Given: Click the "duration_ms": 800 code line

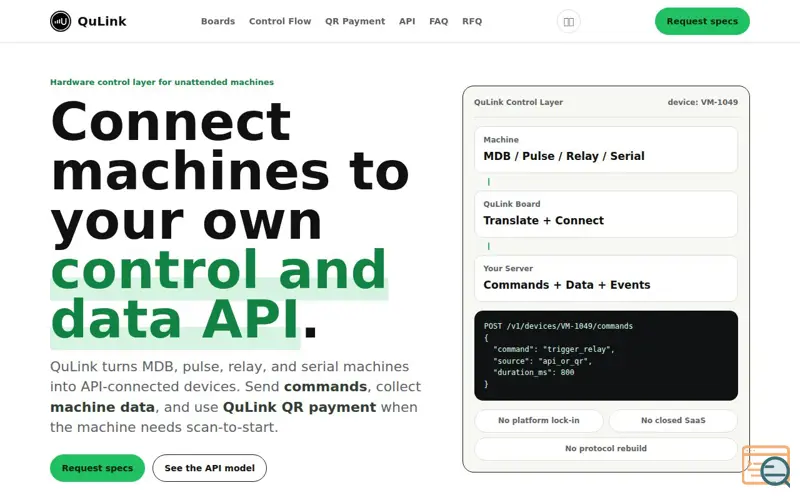Looking at the screenshot, I should coord(533,372).
